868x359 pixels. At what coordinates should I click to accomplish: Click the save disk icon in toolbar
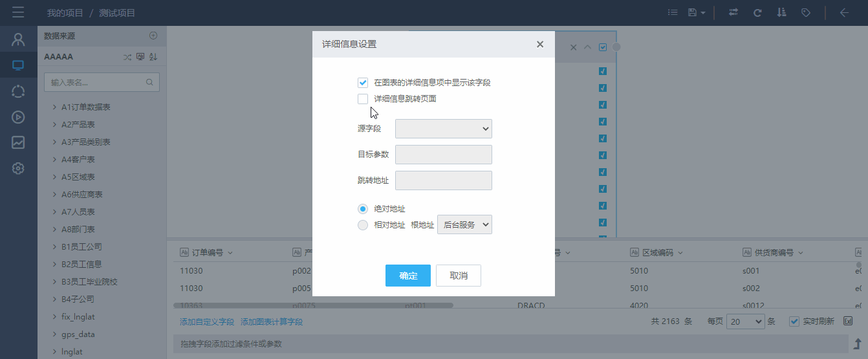pyautogui.click(x=692, y=12)
